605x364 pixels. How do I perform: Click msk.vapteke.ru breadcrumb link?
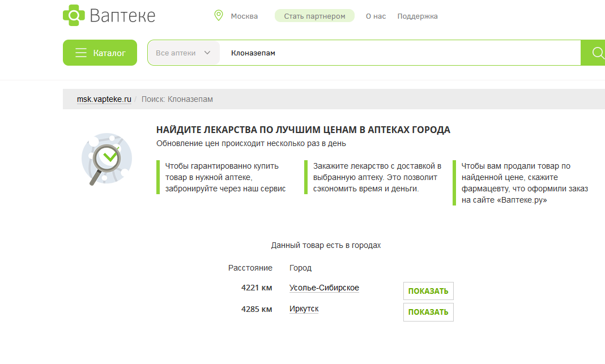coord(104,99)
